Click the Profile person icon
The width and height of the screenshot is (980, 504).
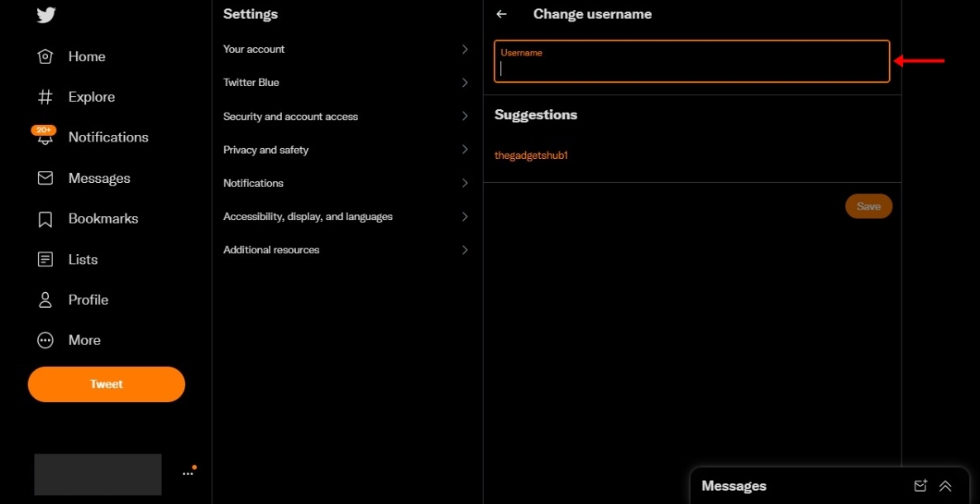45,300
